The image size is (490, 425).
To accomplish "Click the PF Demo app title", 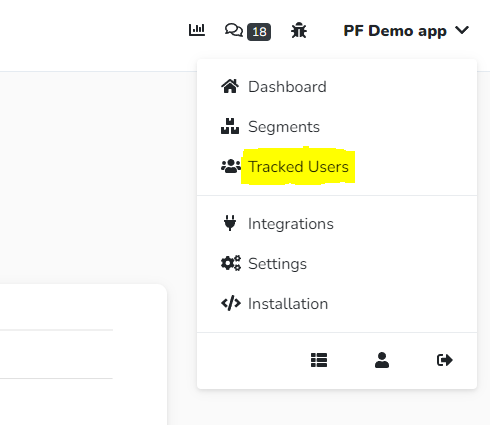I will [395, 31].
